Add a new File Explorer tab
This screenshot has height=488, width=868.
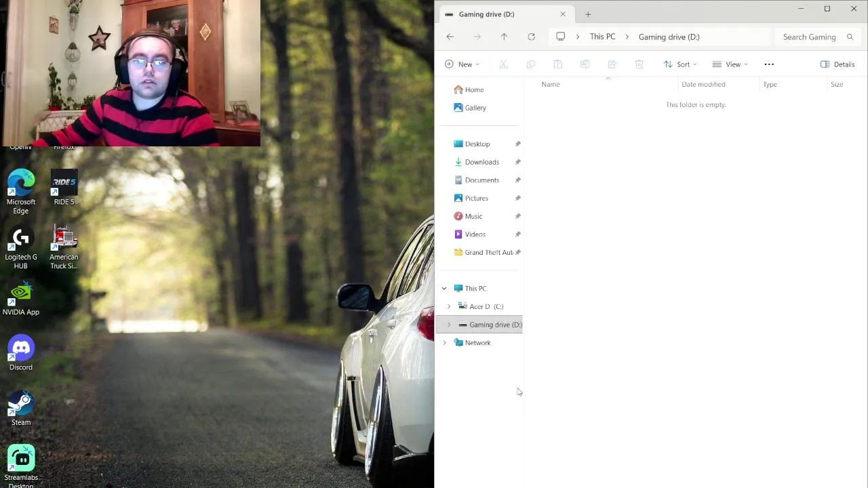pos(588,14)
